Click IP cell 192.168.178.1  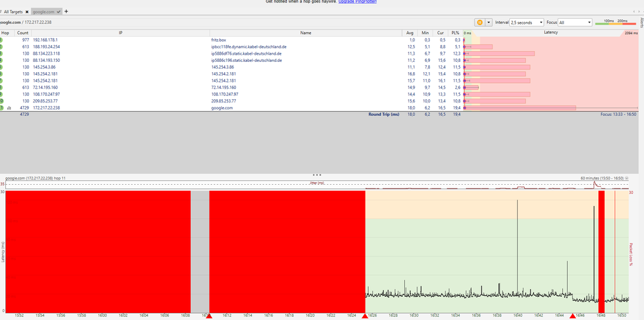46,40
